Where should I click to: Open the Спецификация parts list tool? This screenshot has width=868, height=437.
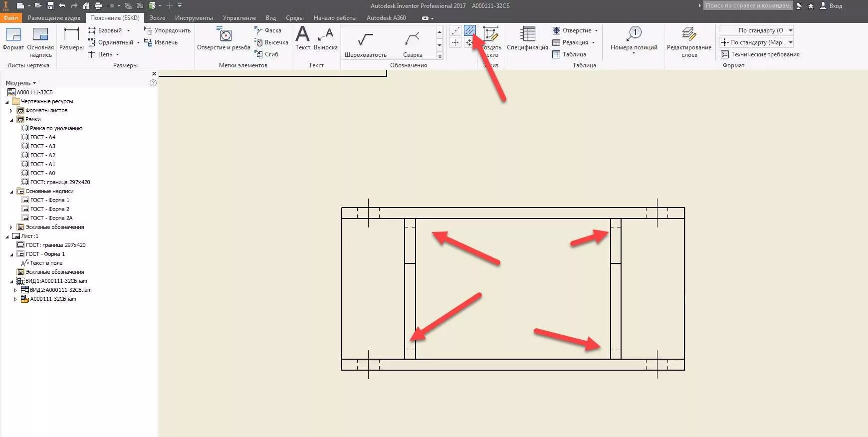527,39
